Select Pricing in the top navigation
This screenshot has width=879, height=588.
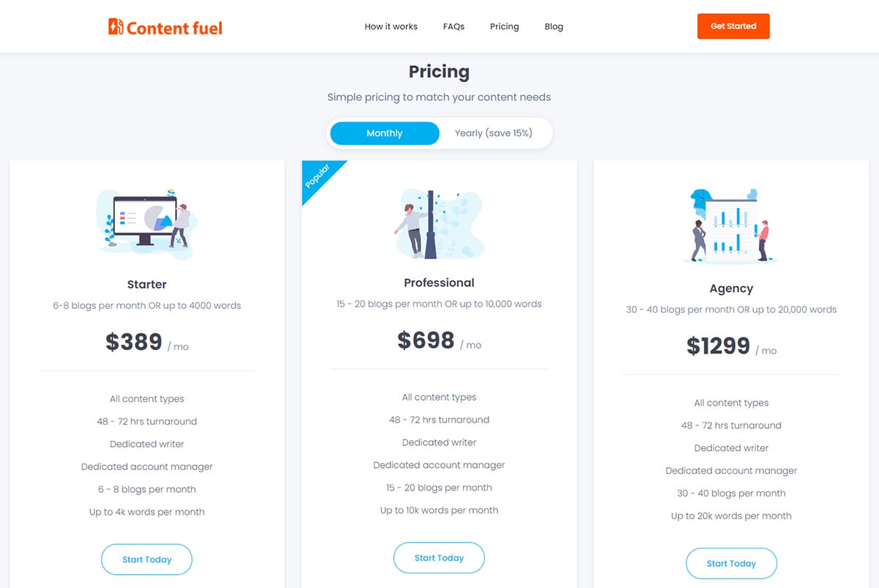pos(505,26)
